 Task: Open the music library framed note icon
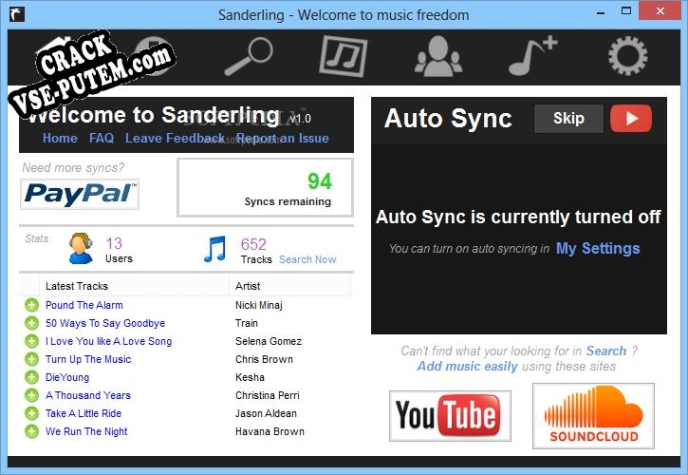tap(343, 56)
